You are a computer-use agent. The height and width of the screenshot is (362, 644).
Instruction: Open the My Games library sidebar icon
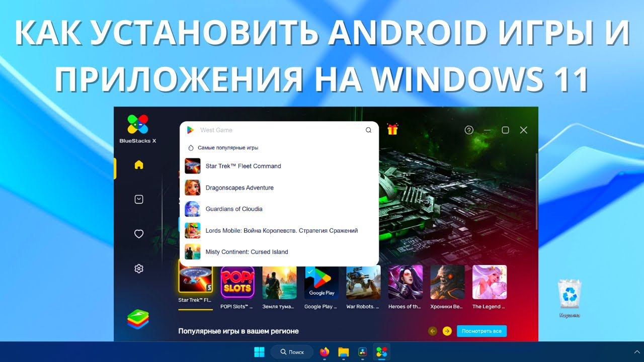point(139,200)
